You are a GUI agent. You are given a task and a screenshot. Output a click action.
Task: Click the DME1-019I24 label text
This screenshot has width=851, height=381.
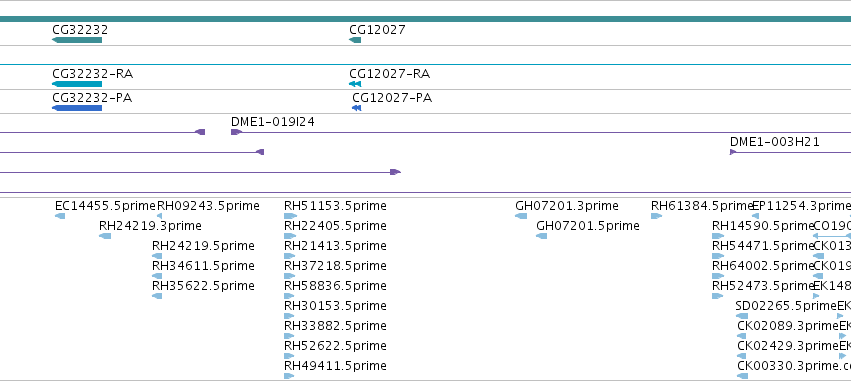pos(272,122)
